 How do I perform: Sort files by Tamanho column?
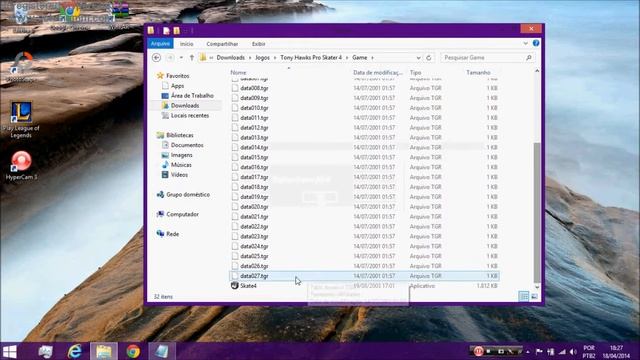[478, 72]
